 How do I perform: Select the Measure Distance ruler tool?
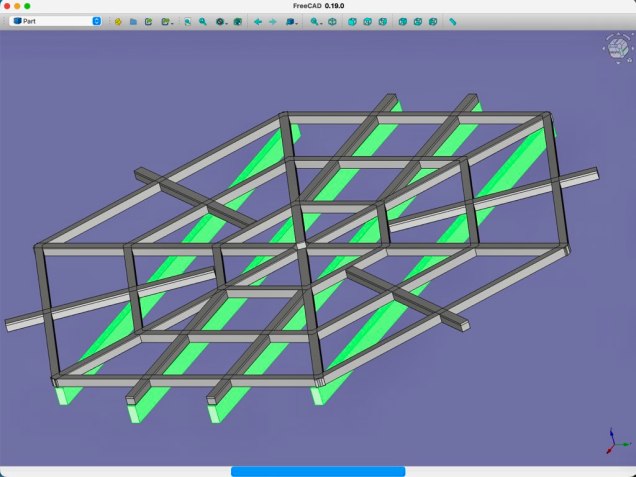click(x=453, y=21)
